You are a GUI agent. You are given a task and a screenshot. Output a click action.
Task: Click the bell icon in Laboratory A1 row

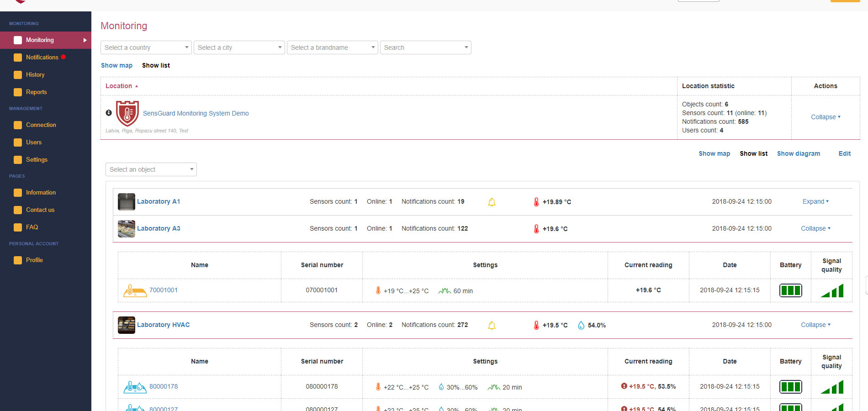tap(492, 202)
